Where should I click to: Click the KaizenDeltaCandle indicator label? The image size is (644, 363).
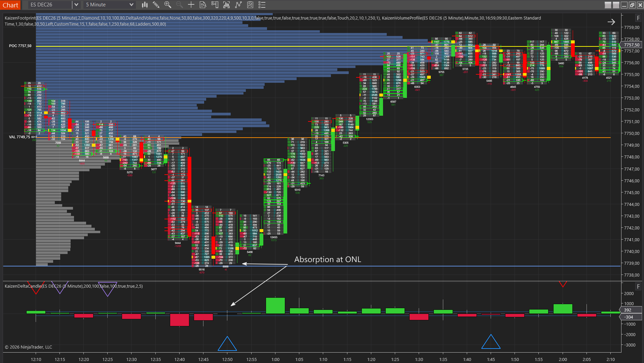[x=74, y=286]
